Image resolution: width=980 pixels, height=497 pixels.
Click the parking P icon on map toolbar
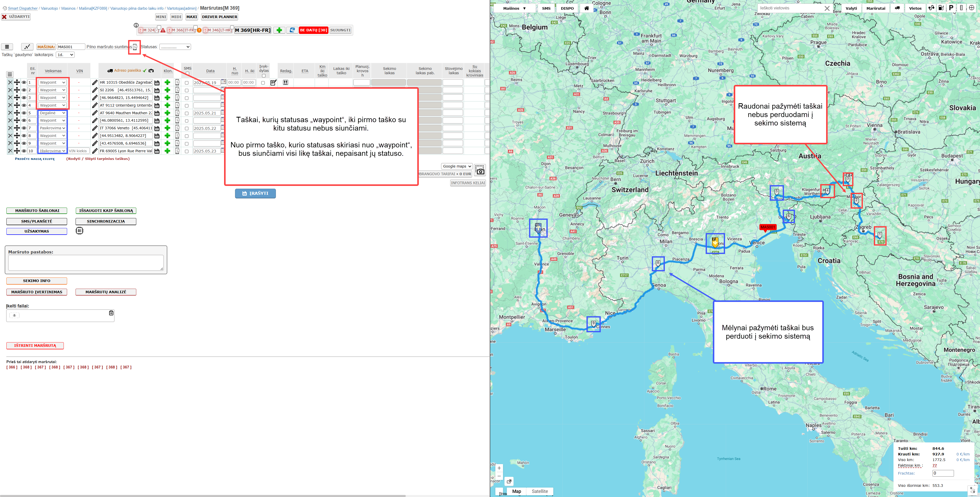coord(951,8)
